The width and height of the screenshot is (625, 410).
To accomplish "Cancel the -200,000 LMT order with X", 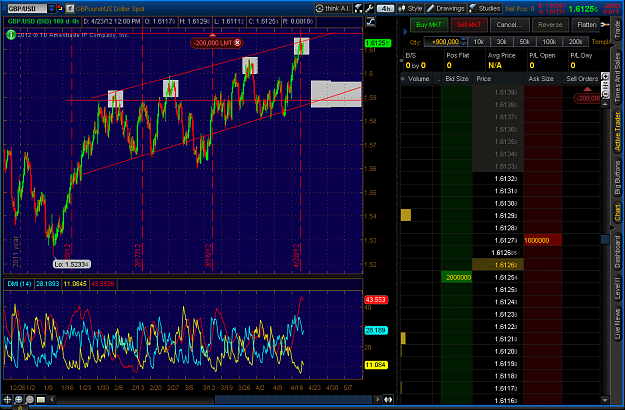I will click(237, 43).
